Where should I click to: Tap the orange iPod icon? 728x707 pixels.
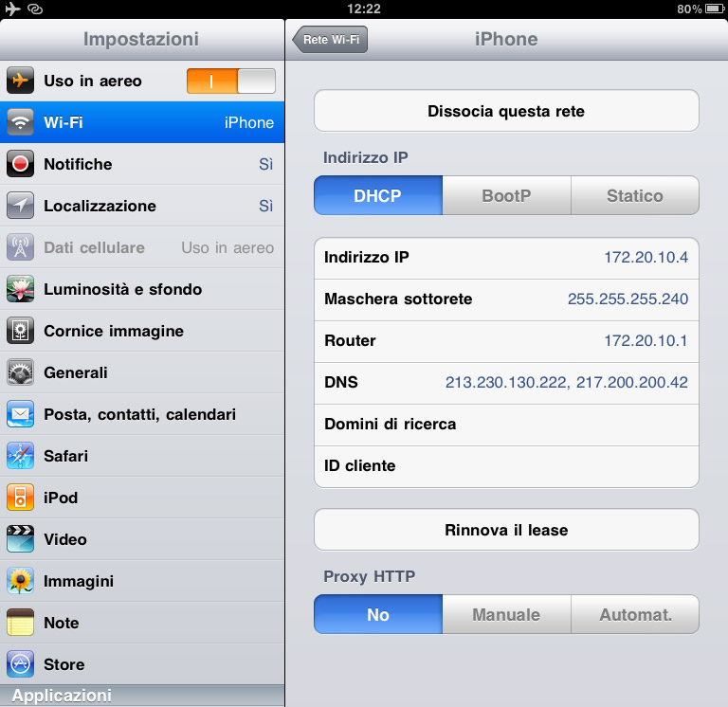pos(20,498)
